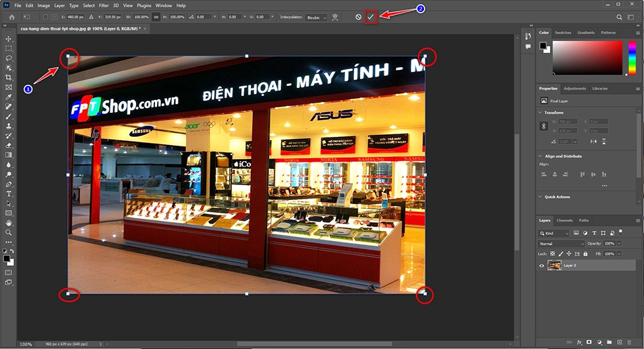Switch to the Adjustments tab
644x349 pixels.
click(x=575, y=89)
